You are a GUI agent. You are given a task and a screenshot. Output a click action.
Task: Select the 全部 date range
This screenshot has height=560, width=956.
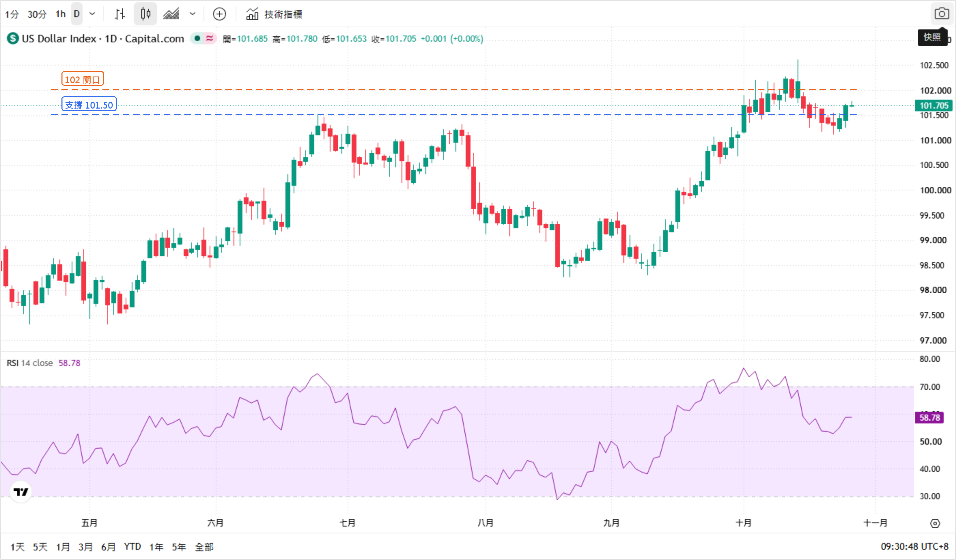click(x=204, y=547)
